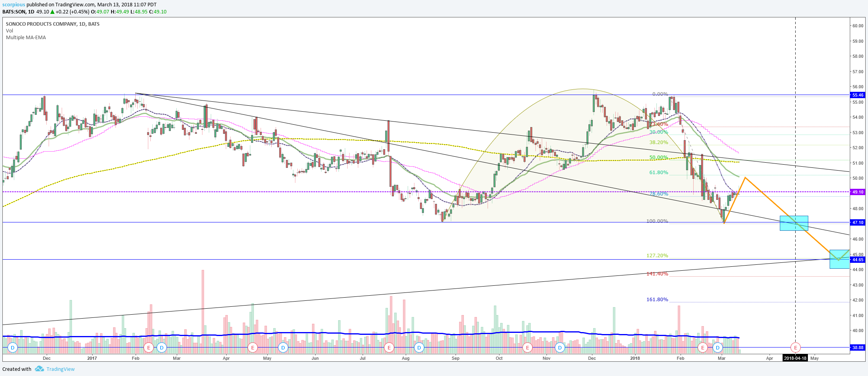The height and width of the screenshot is (376, 868).
Task: Click dividend marker D left of Dec 2016
Action: pyautogui.click(x=13, y=348)
